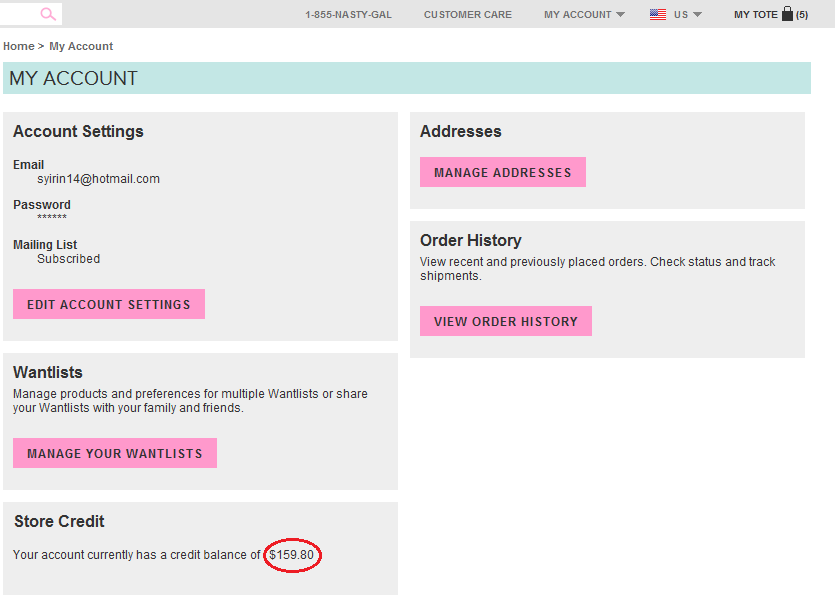Click the pink search magnifier icon
835x597 pixels.
(48, 14)
